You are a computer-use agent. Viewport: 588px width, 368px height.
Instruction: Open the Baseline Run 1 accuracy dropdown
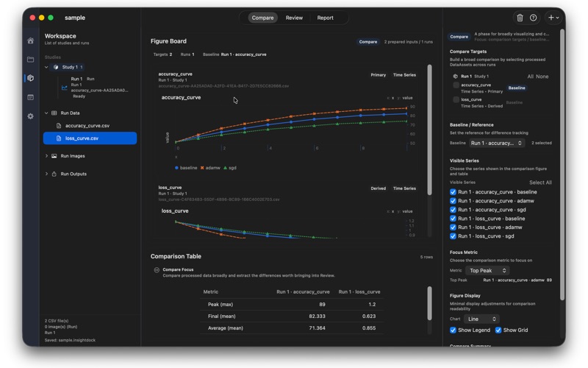[x=497, y=143]
